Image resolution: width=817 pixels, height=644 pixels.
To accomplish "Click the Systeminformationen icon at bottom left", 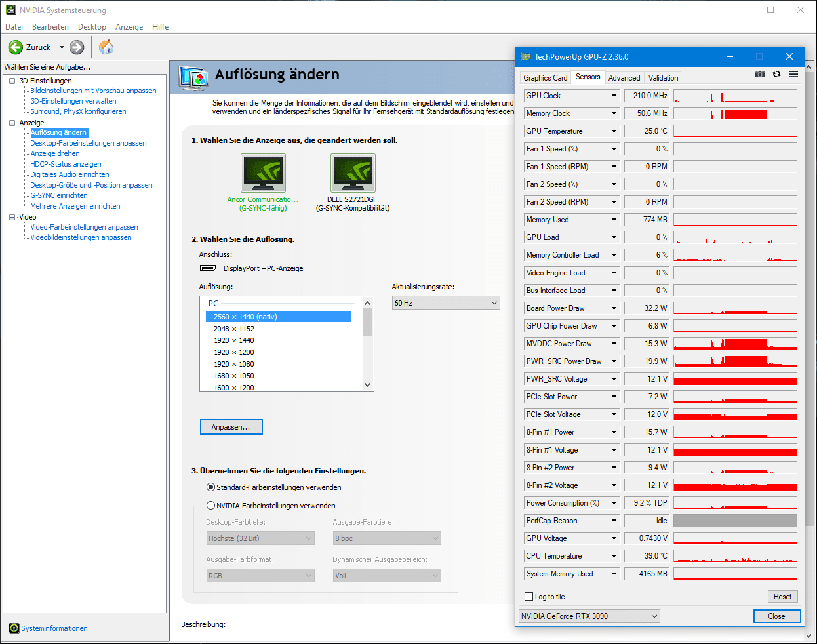I will (x=14, y=628).
